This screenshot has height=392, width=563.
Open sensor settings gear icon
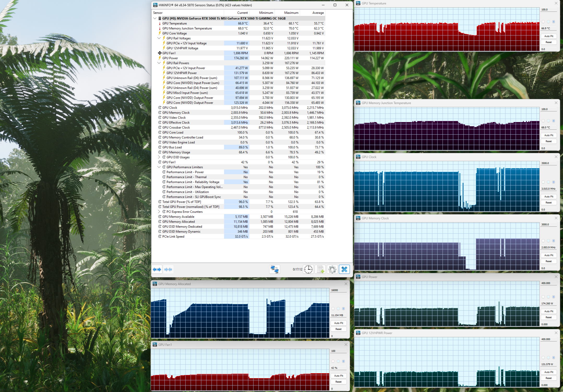(332, 269)
